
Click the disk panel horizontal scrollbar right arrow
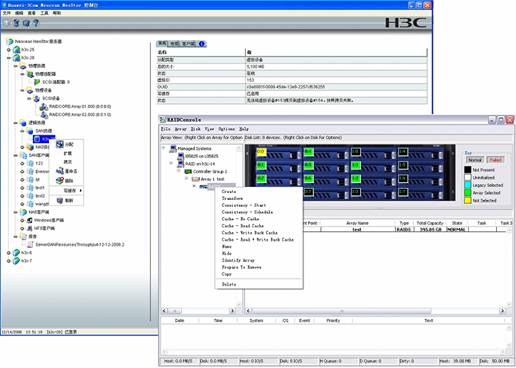point(502,311)
